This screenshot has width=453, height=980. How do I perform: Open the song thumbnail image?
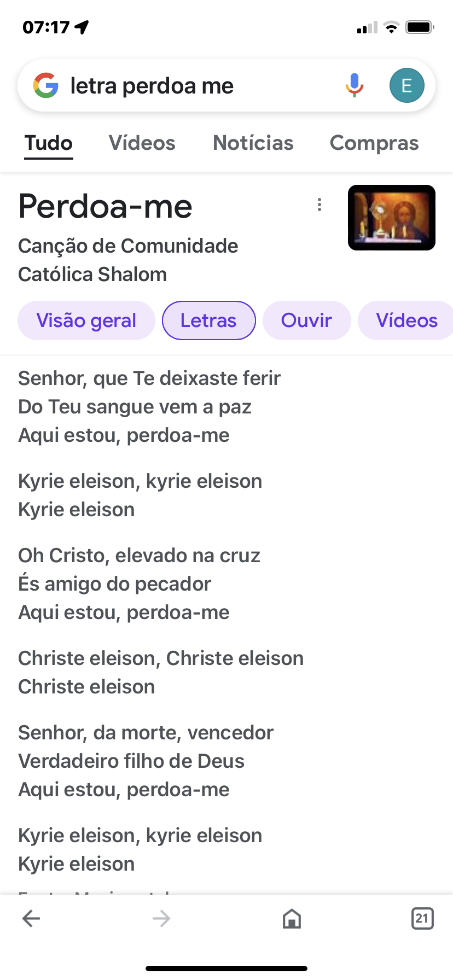392,218
